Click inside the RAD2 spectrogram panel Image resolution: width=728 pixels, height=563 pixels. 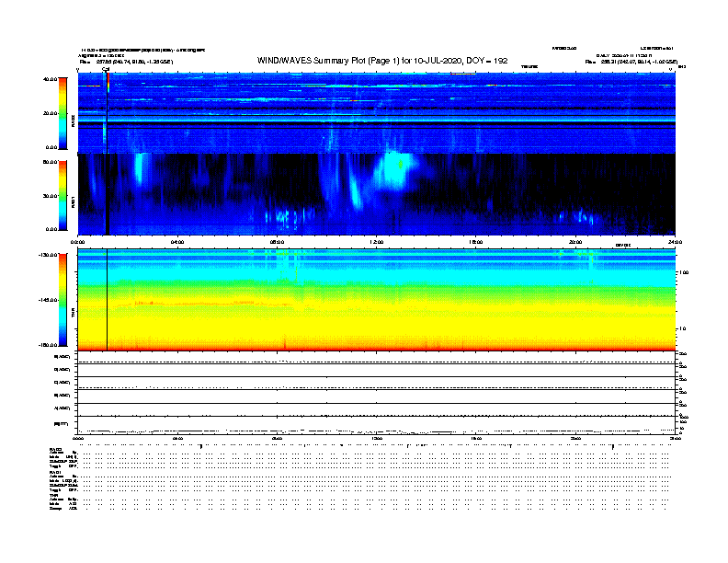click(x=377, y=112)
